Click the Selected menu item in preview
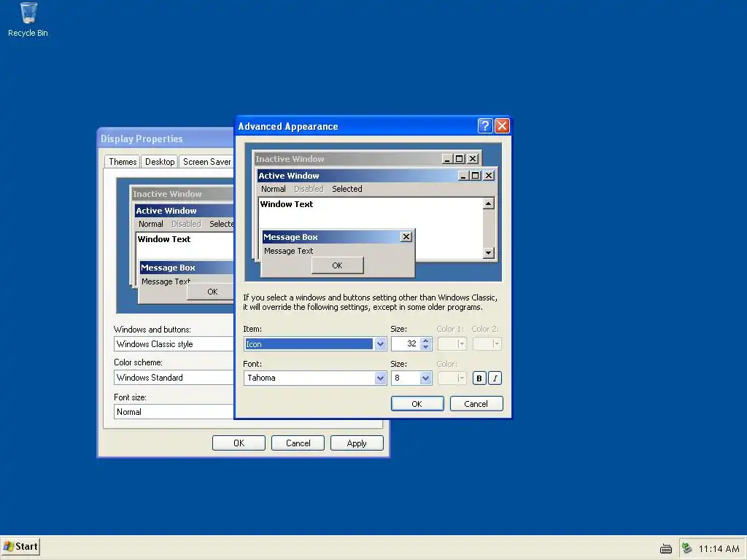The width and height of the screenshot is (747, 560). [347, 189]
